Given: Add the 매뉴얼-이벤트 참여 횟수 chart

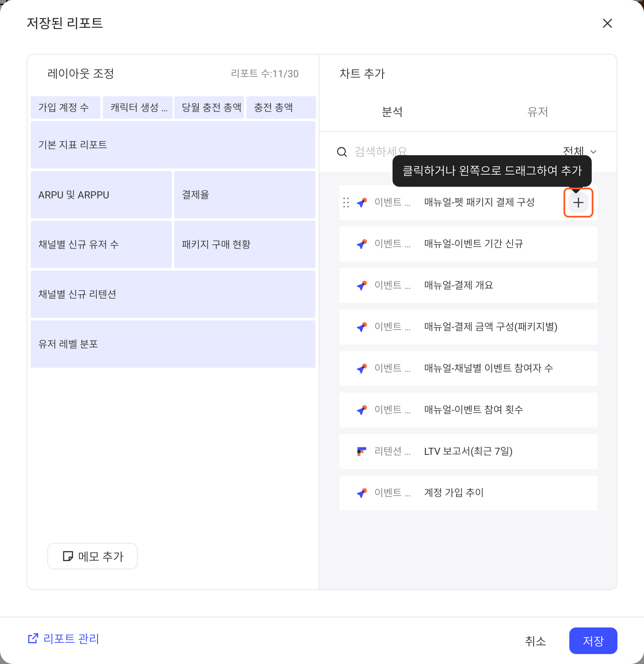Looking at the screenshot, I should (468, 410).
